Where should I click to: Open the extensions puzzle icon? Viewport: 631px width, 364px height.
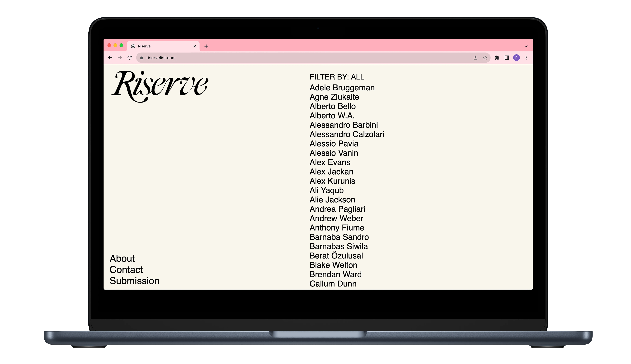[x=497, y=58]
